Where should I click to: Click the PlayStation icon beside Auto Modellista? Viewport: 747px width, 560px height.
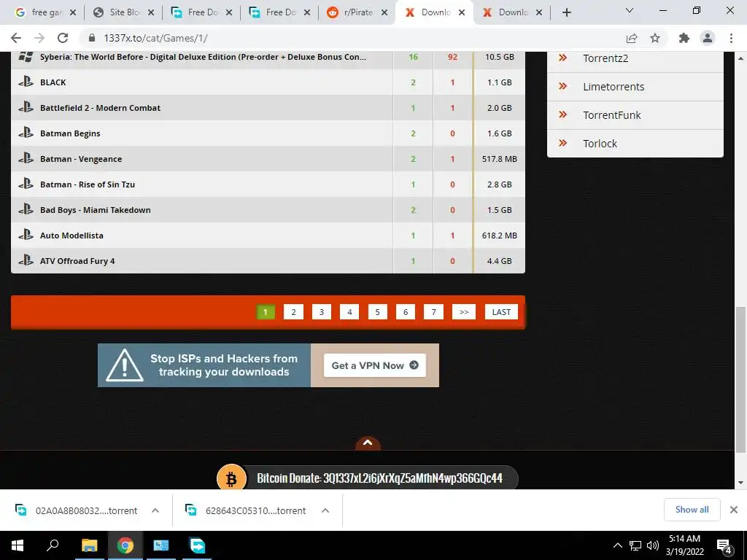click(x=26, y=234)
